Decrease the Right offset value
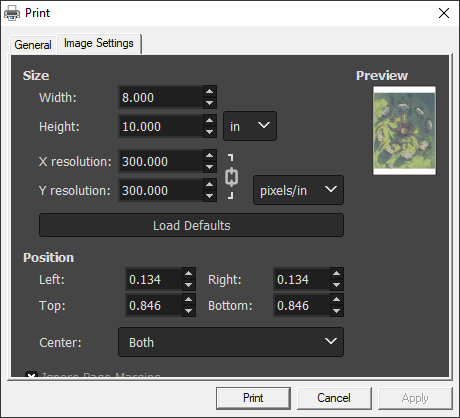Viewport: 460px width, 418px height. point(337,285)
